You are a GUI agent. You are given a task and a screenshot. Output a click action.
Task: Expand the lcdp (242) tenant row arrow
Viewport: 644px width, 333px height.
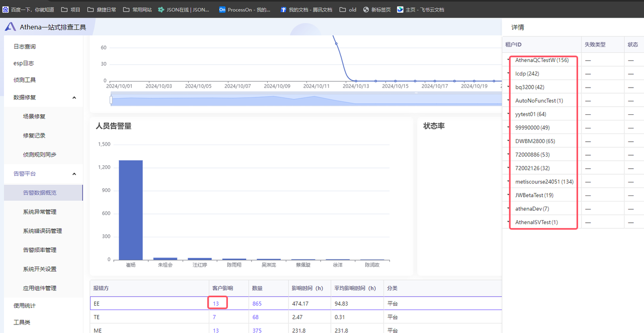tap(509, 74)
